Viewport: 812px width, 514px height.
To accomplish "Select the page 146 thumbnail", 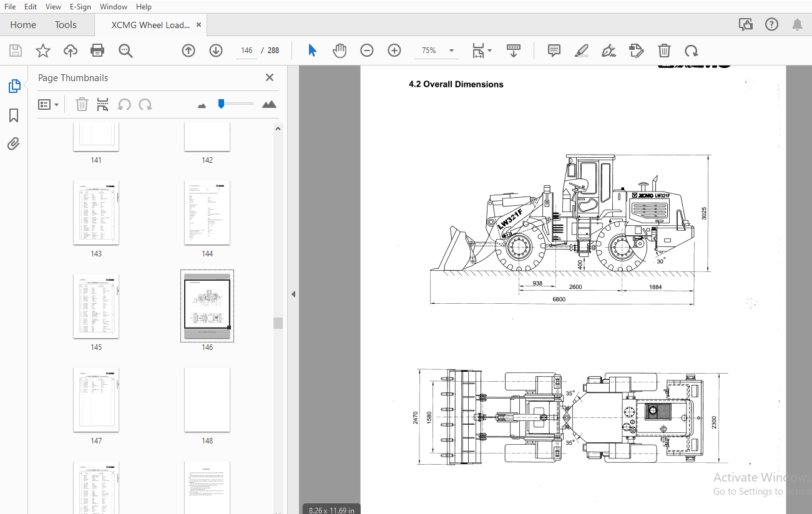I will (207, 306).
